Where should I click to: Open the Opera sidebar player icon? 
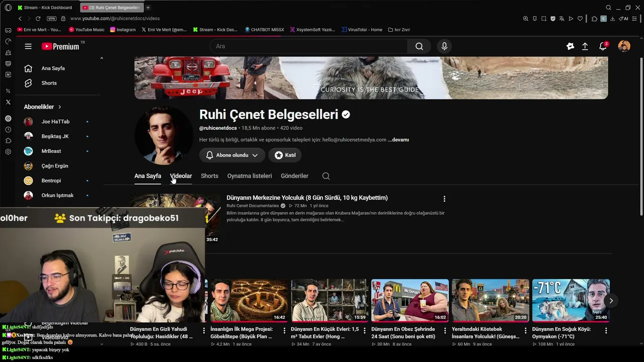8,119
